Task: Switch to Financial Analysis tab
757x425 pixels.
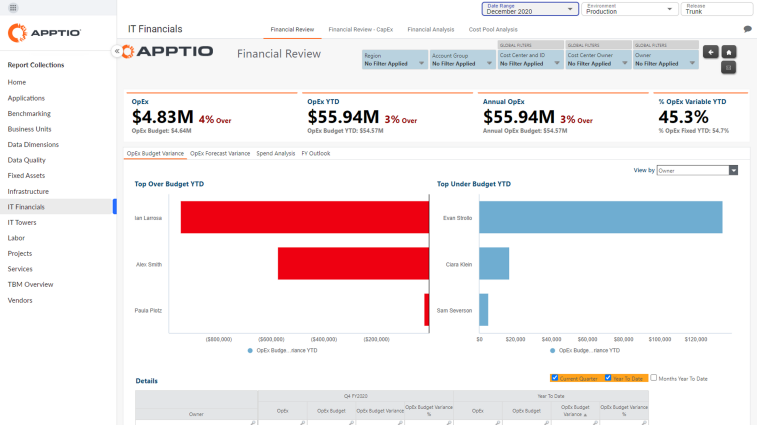Action: (431, 29)
